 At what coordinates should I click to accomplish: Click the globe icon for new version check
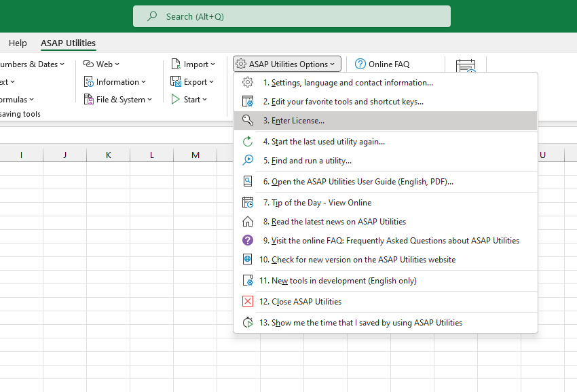248,259
